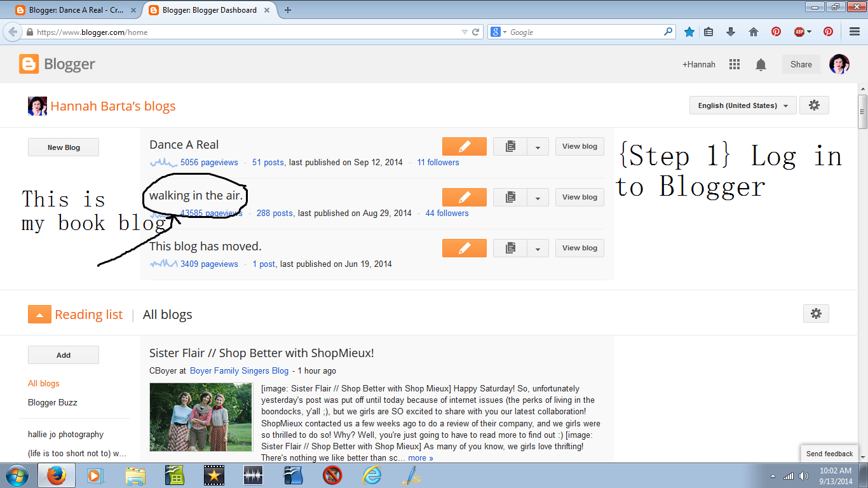Edit a new post for Dance A Real

pos(464,146)
